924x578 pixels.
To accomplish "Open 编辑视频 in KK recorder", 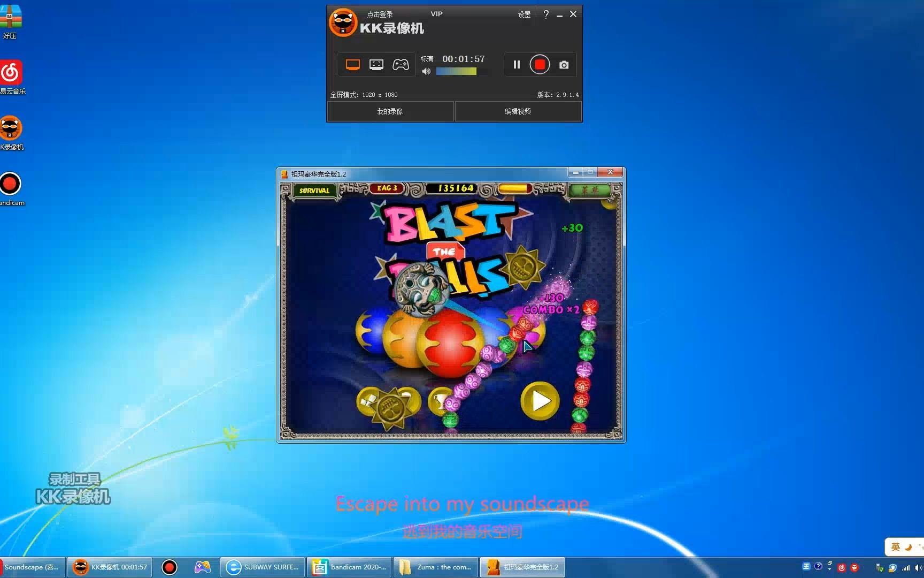I will (518, 111).
